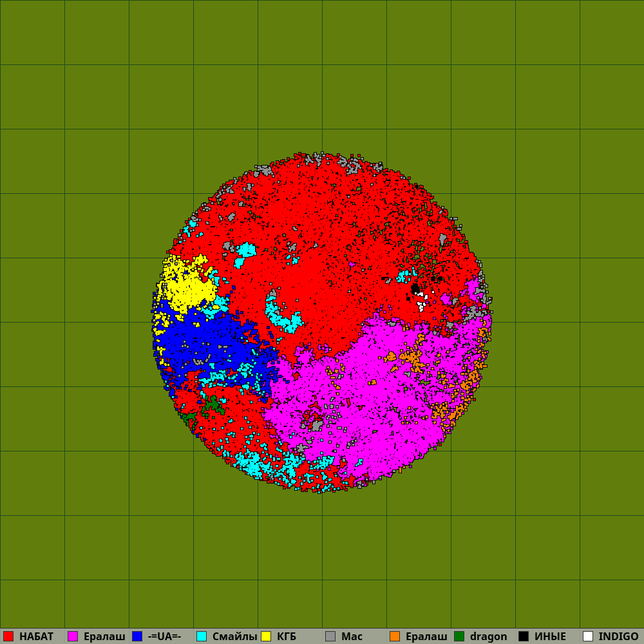Select Ералаш label next to orange swatch
This screenshot has width=644, height=644.
tap(426, 637)
